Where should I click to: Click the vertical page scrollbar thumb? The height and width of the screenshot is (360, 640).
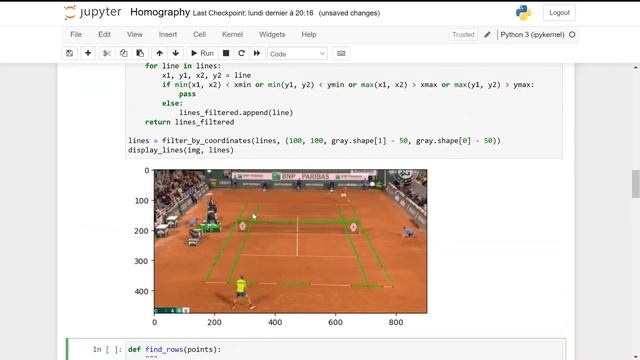pos(636,184)
